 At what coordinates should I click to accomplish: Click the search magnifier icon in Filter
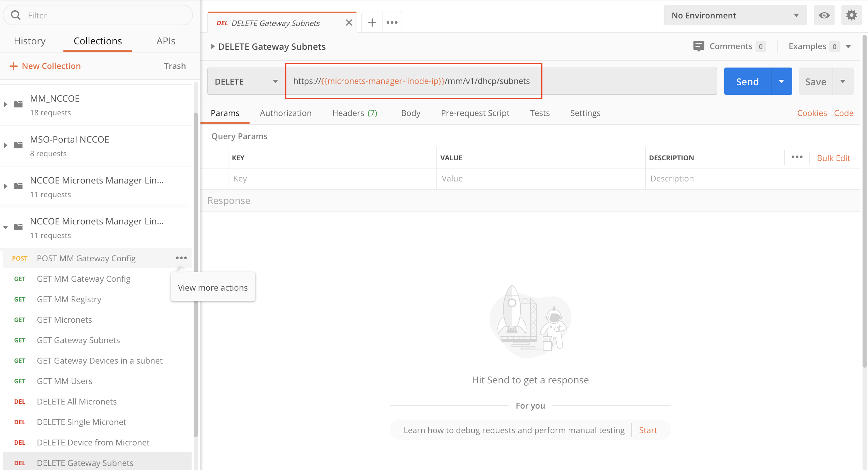(16, 15)
